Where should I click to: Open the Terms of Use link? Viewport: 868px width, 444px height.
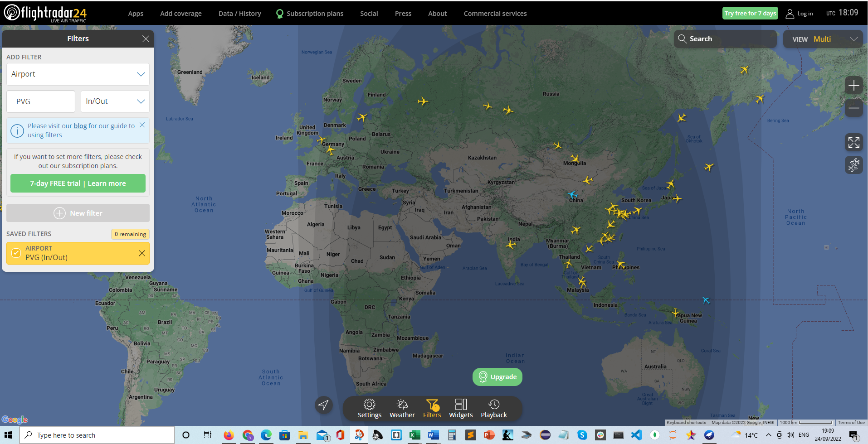[x=851, y=423]
